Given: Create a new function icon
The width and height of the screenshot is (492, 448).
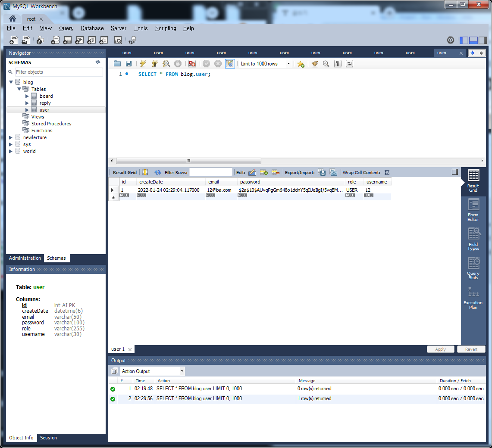Looking at the screenshot, I should 103,40.
